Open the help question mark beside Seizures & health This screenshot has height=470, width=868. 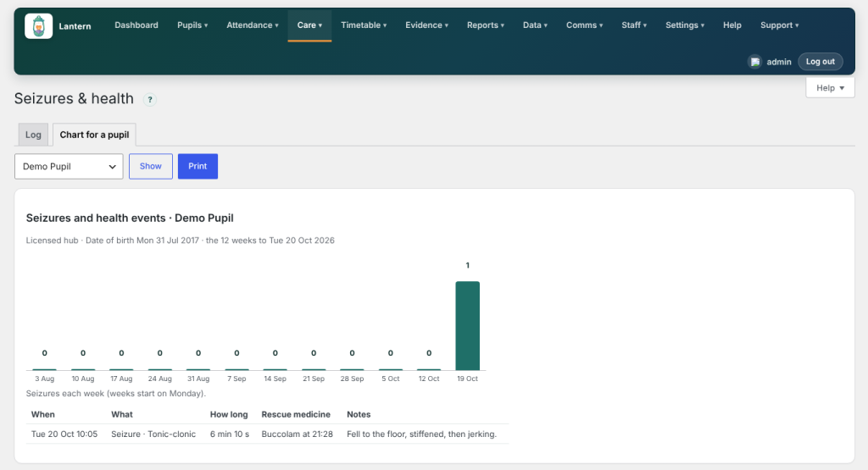pos(149,100)
